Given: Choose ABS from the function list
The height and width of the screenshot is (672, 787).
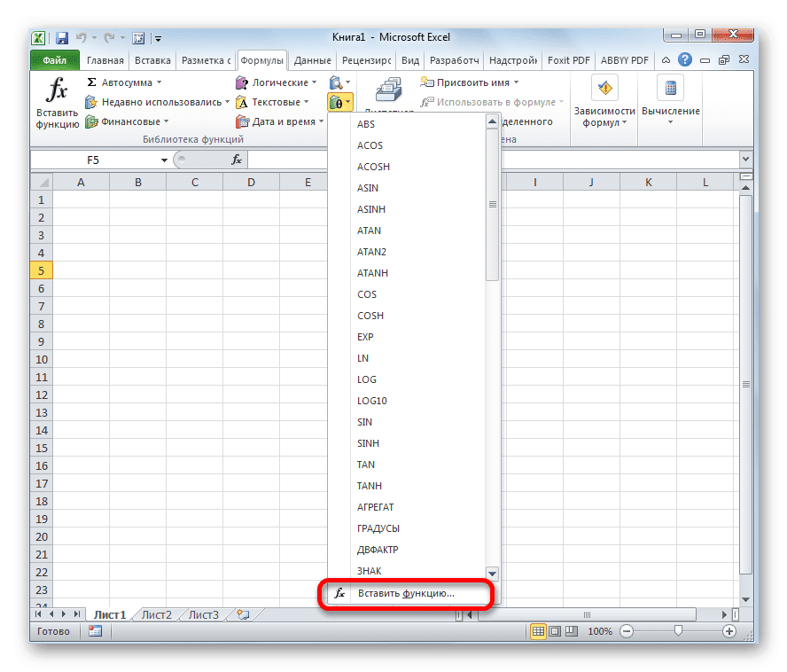Looking at the screenshot, I should [x=407, y=124].
